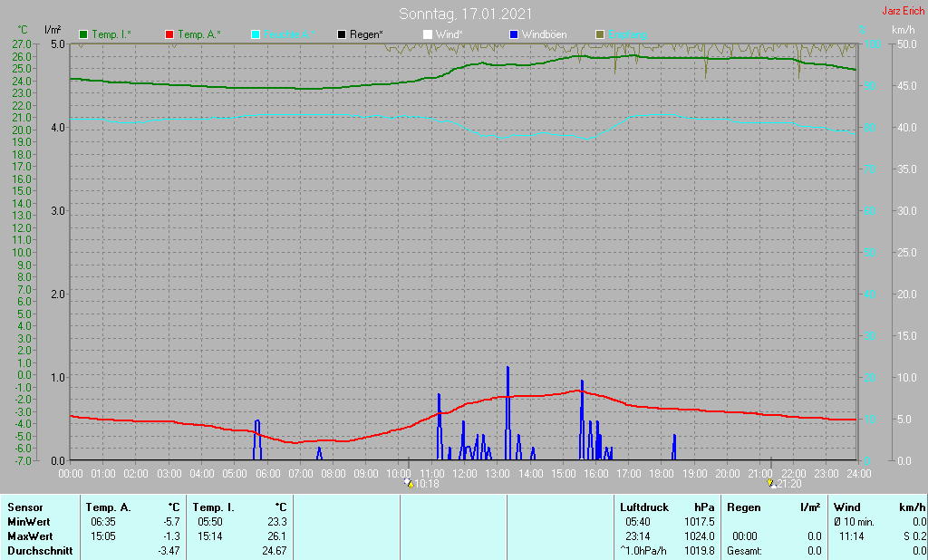
Task: Click the white Wind legend swatch
Action: [x=428, y=35]
